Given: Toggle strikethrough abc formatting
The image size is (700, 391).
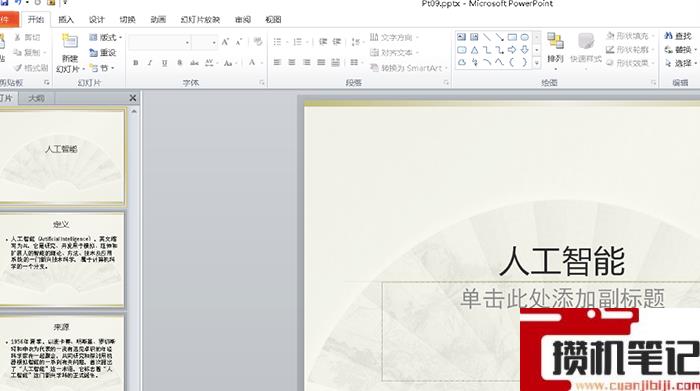Looking at the screenshot, I should coord(194,63).
